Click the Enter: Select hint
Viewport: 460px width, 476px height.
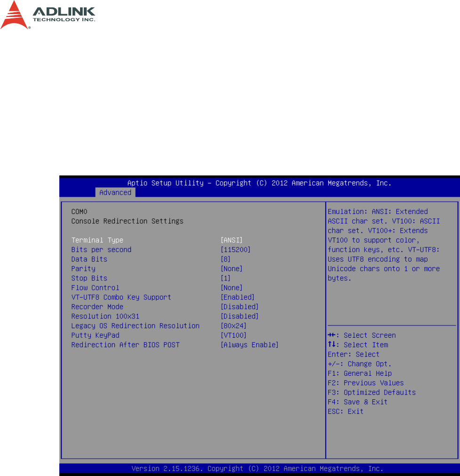pyautogui.click(x=353, y=354)
